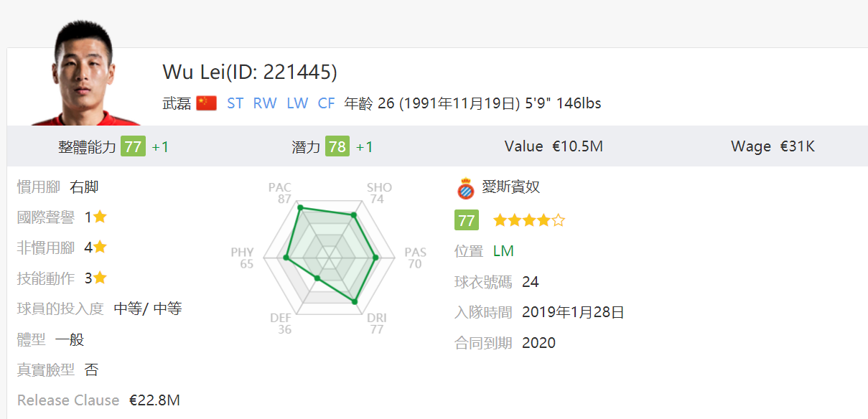Select the LW position link

coord(297,103)
